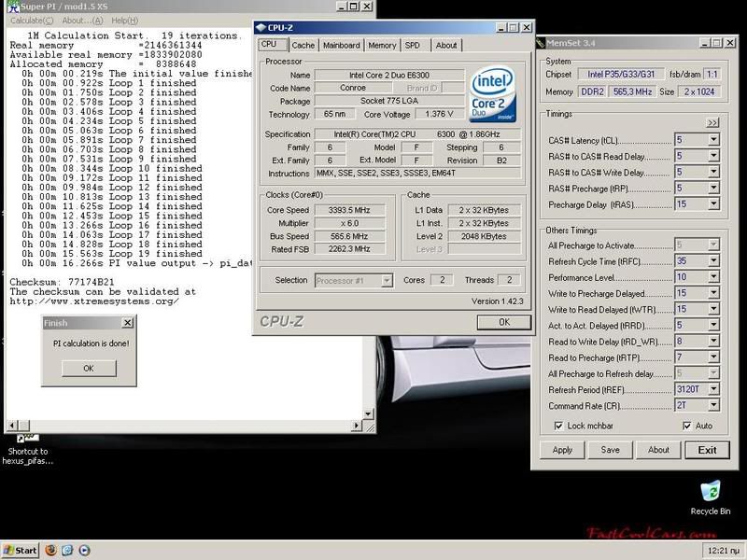Screen dimensions: 747x560
Task: Launch Internet Explorer from Quick Launch
Action: pos(67,551)
